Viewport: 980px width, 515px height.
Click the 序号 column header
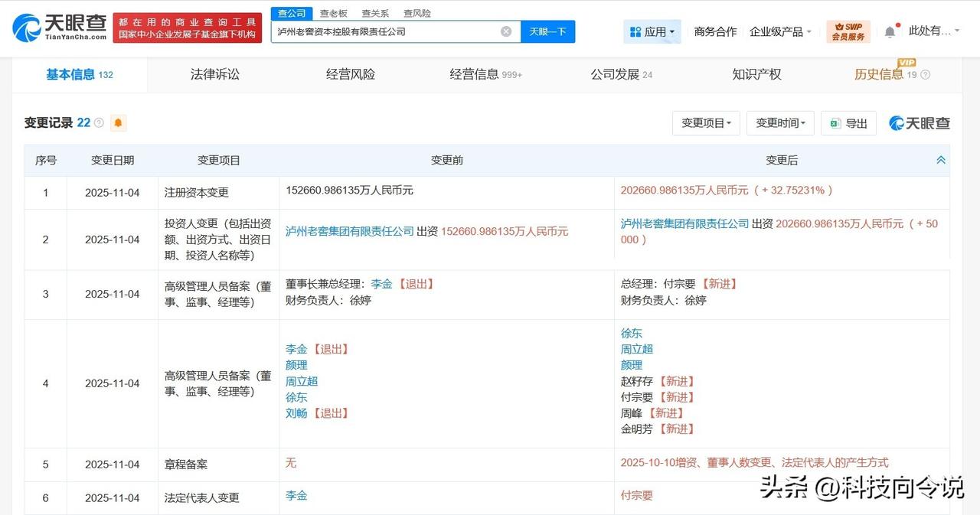[46, 160]
